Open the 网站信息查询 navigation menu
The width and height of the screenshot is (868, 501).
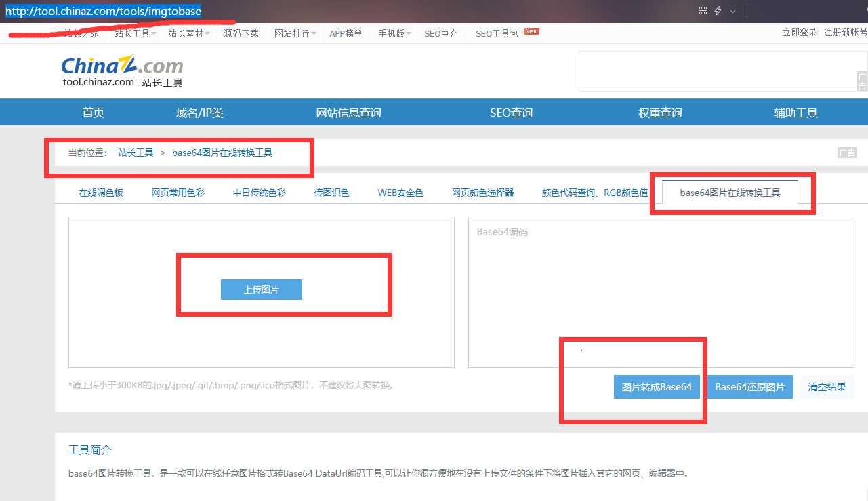(x=349, y=113)
